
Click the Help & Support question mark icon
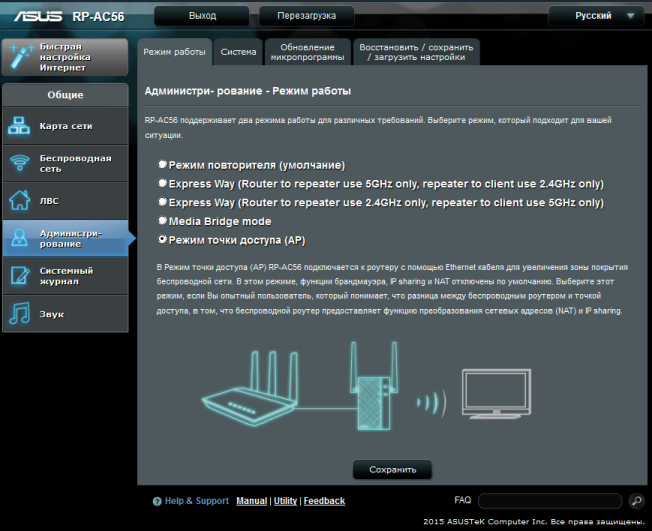(x=157, y=501)
